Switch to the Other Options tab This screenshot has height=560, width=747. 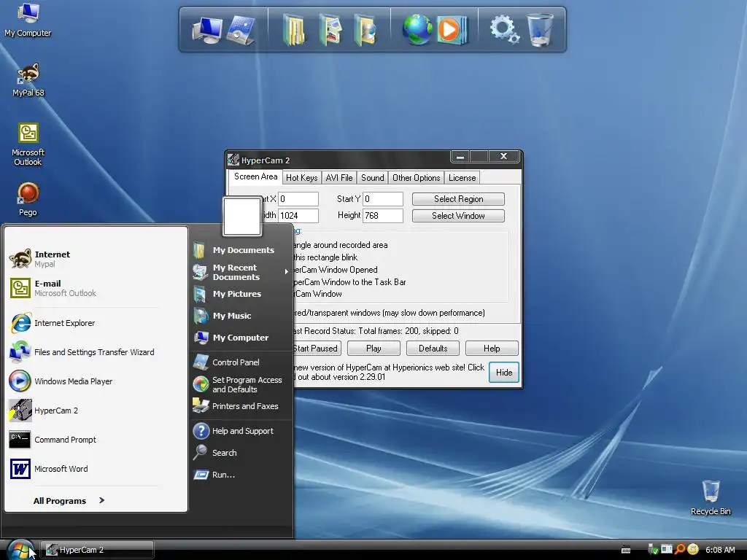[416, 178]
